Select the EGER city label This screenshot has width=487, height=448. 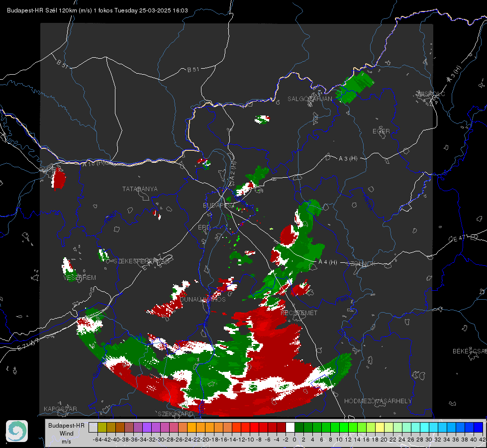(381, 131)
